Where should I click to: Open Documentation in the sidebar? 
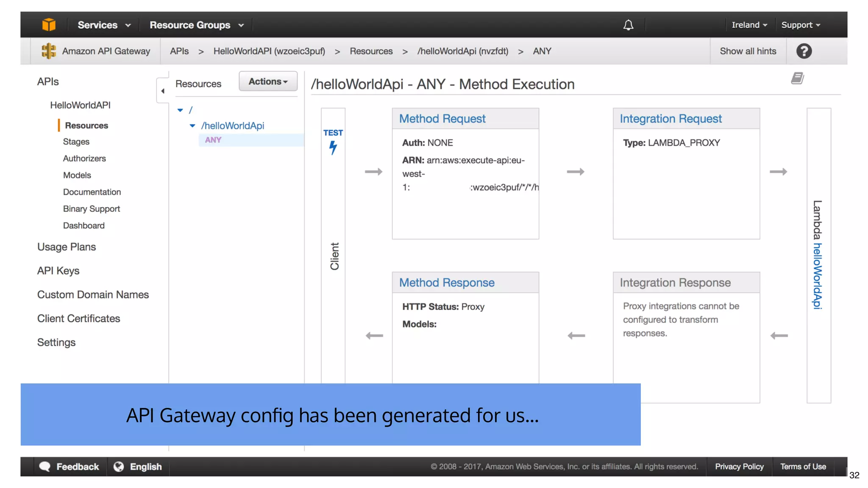[x=92, y=192]
